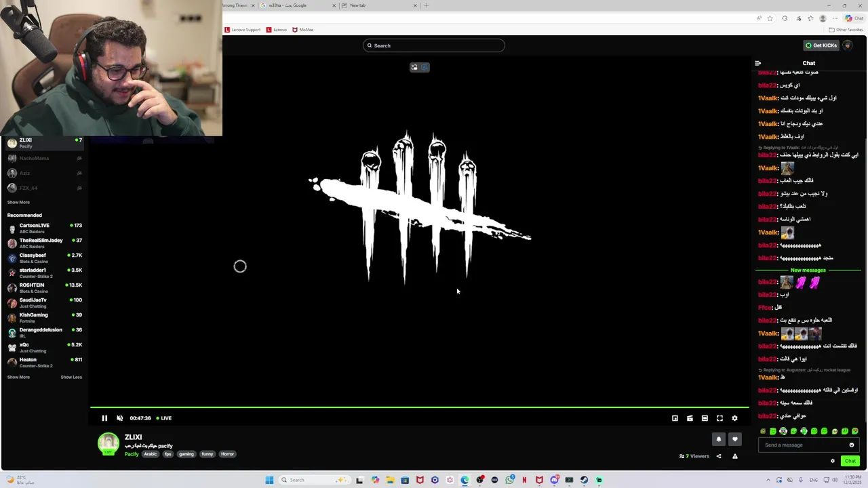Open the Get KICKs button
Viewport: 868px width, 488px height.
click(821, 45)
